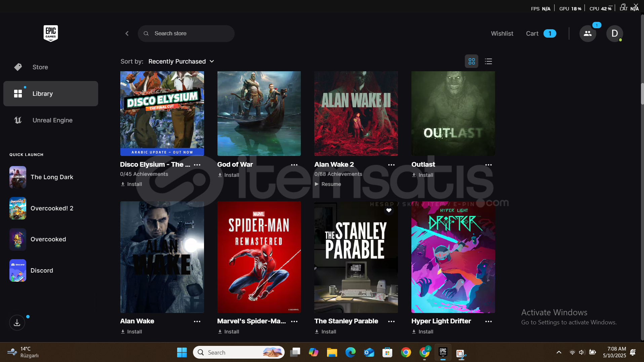
Task: Open Snipping Tool from the taskbar
Action: point(461,353)
